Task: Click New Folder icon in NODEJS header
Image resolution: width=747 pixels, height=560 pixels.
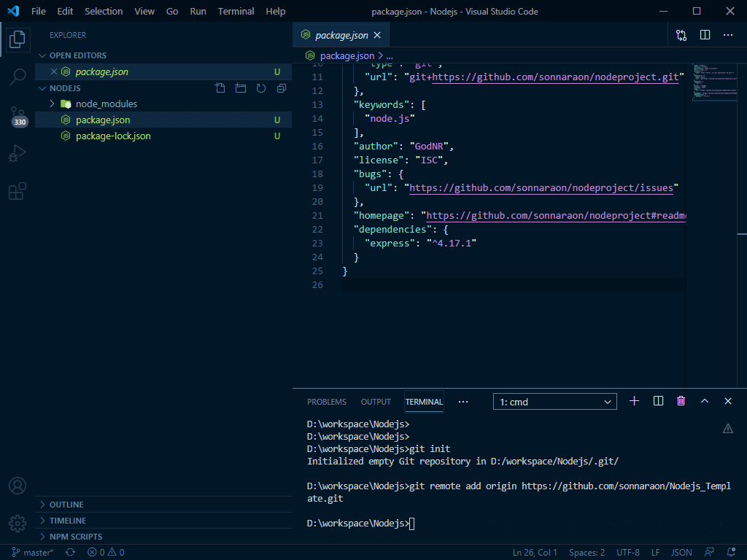Action: coord(241,88)
